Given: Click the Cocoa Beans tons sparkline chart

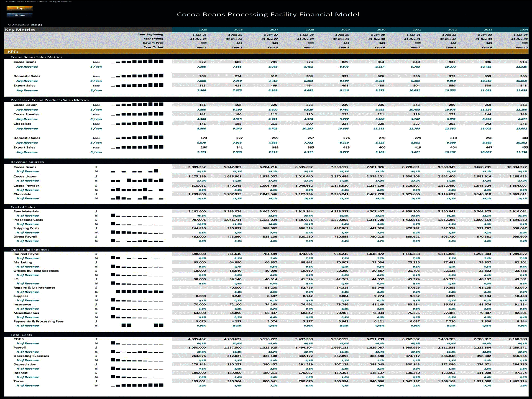Looking at the screenshot, I should tap(137, 62).
